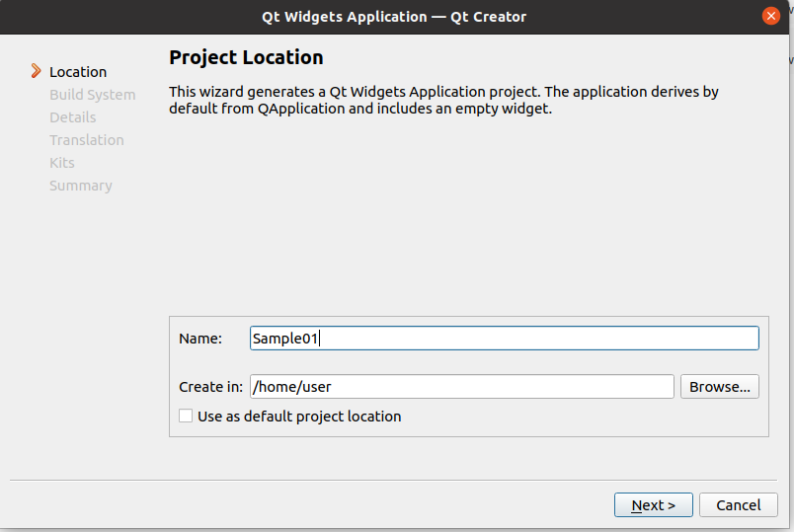
Task: Click the 'Use as default project location' label
Action: click(x=299, y=417)
